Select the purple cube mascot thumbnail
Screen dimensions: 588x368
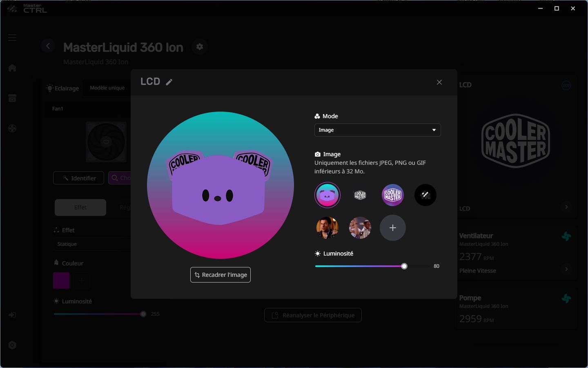click(327, 195)
